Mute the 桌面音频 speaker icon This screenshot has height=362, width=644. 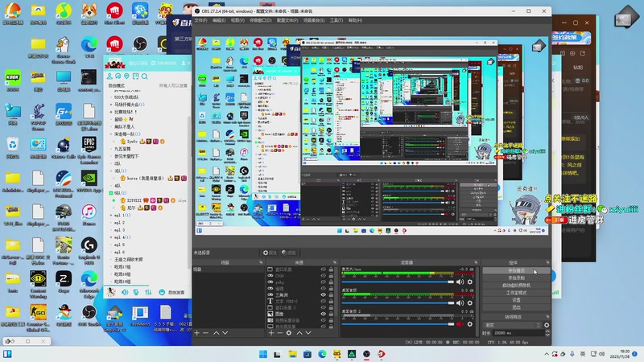click(460, 303)
